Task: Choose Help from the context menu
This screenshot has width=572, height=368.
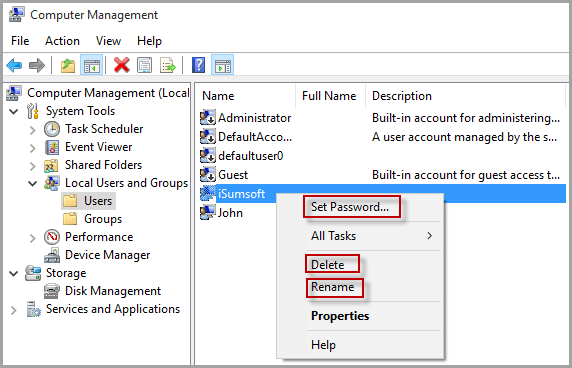Action: tap(323, 345)
